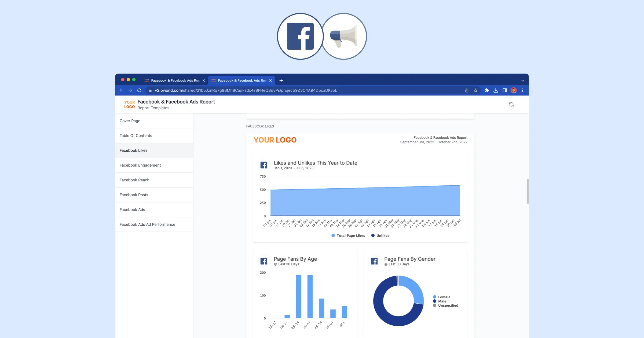
Task: Toggle the Unlikes legend item
Action: click(380, 236)
